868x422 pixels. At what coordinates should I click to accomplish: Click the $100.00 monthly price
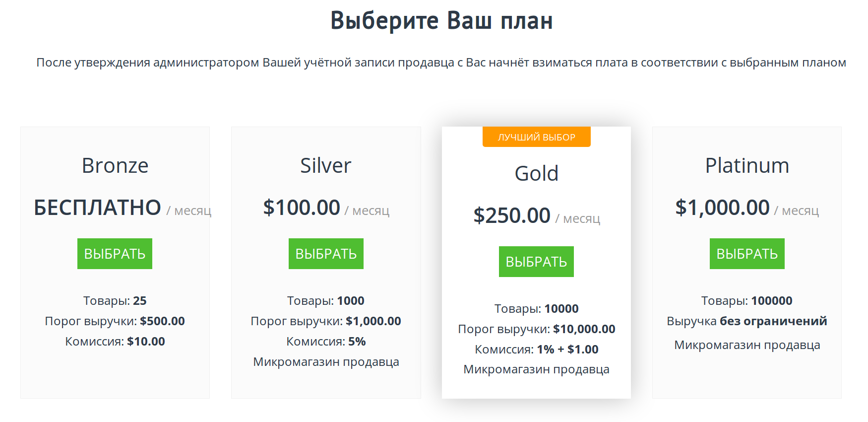tap(302, 208)
